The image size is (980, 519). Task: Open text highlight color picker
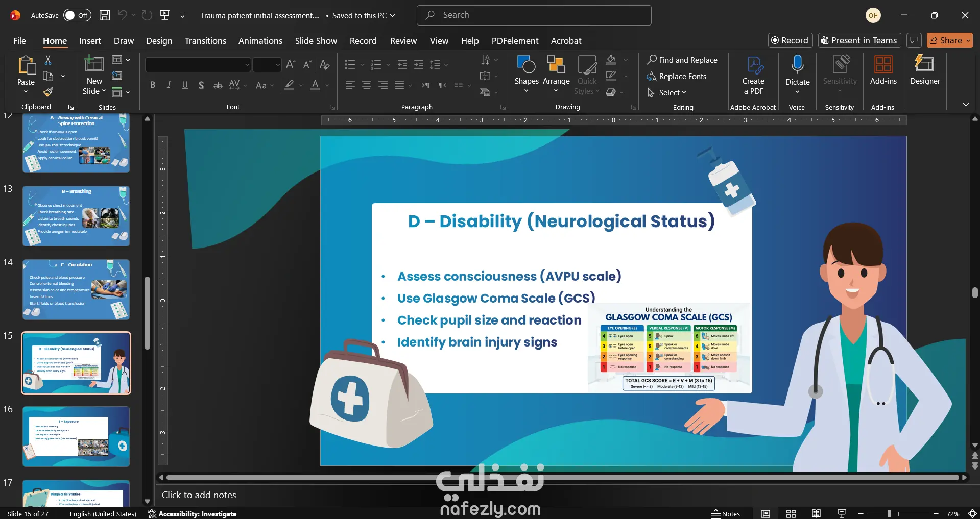coord(289,85)
